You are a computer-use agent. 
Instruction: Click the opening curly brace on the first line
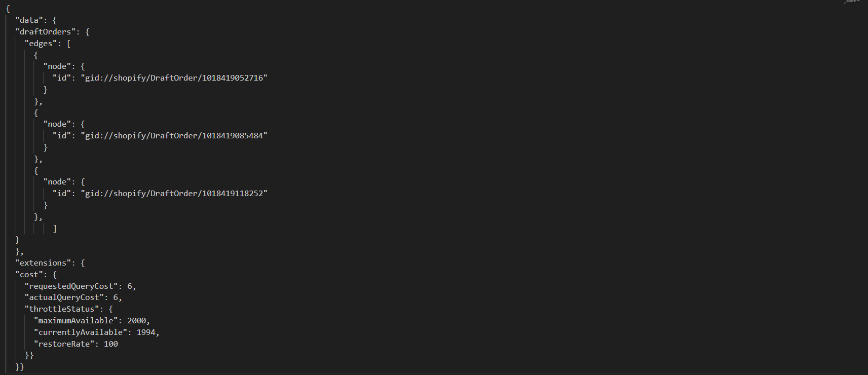pos(8,9)
